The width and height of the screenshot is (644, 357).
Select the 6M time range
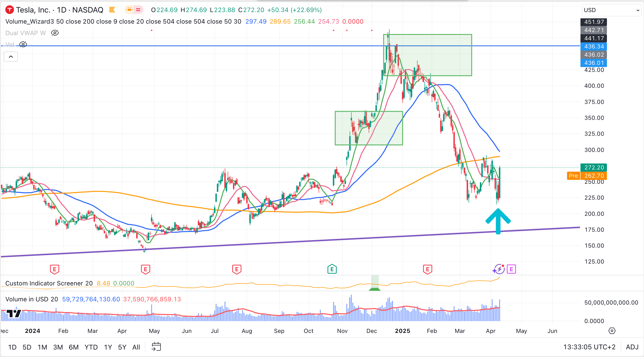coord(73,347)
